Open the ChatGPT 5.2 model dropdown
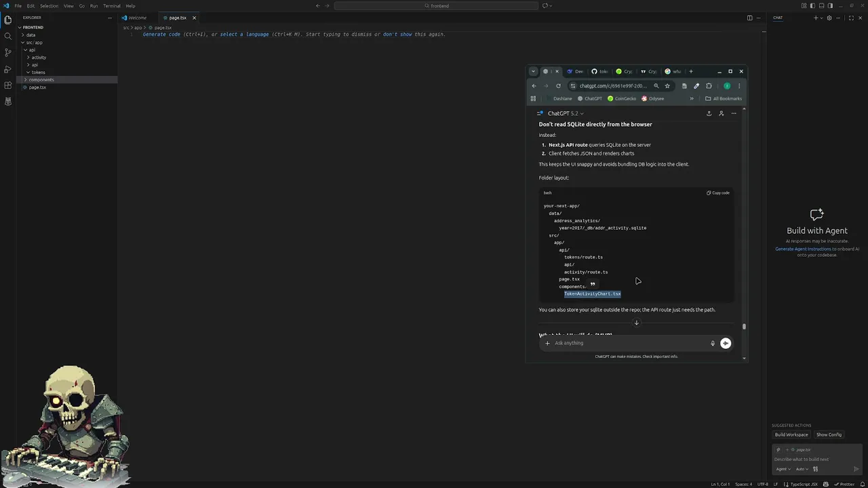This screenshot has height=488, width=868. 566,114
